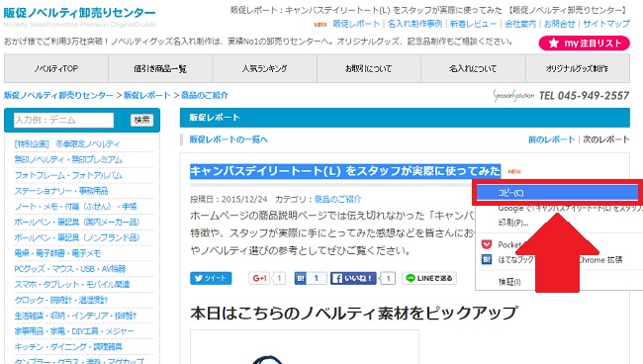Click the Google +1 share button

[260, 278]
